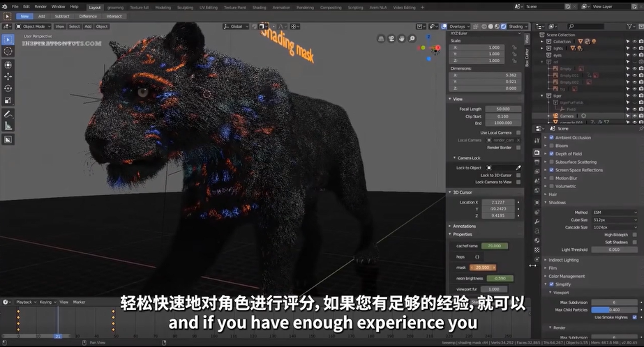Viewport: 644px width, 347px height.
Task: Open the timeline Playback menu
Action: pos(26,302)
